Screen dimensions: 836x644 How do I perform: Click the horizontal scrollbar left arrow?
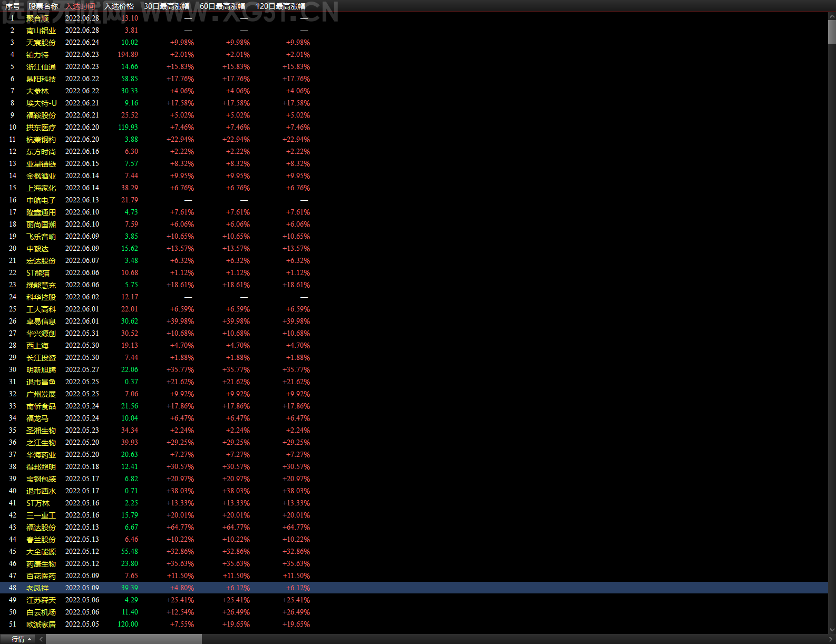tap(41, 639)
